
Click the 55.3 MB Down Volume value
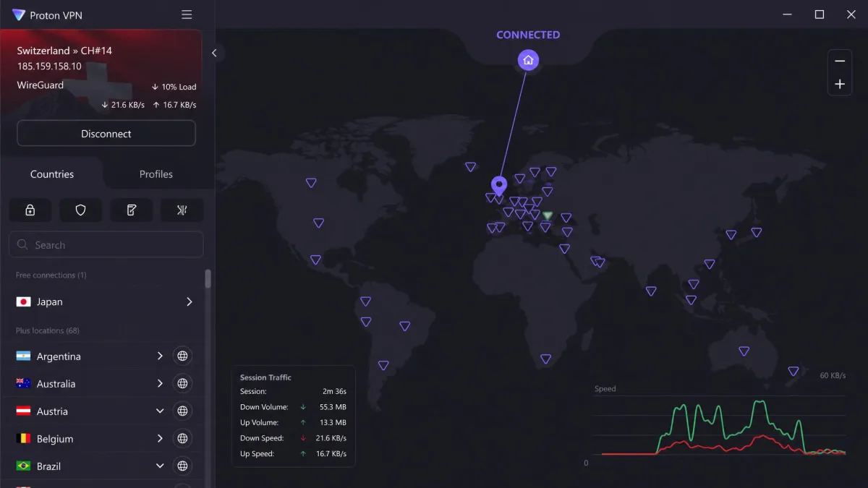[333, 407]
